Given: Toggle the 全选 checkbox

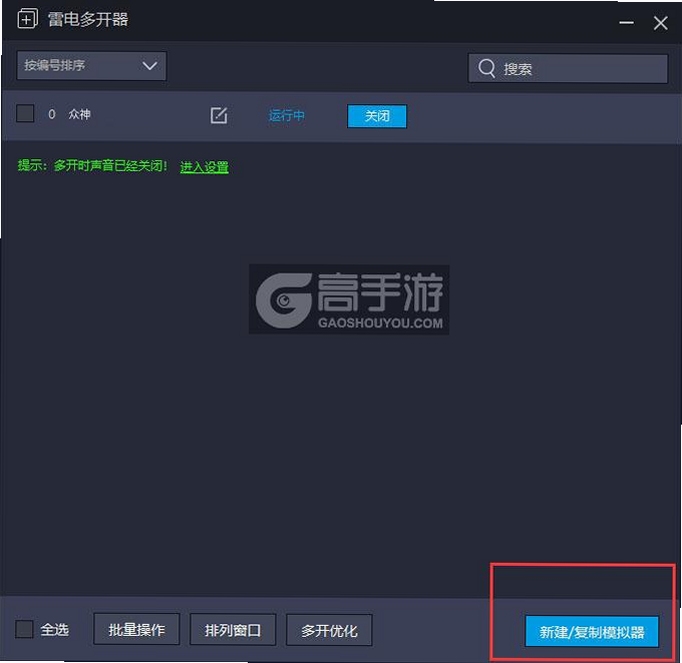Looking at the screenshot, I should click(x=24, y=630).
